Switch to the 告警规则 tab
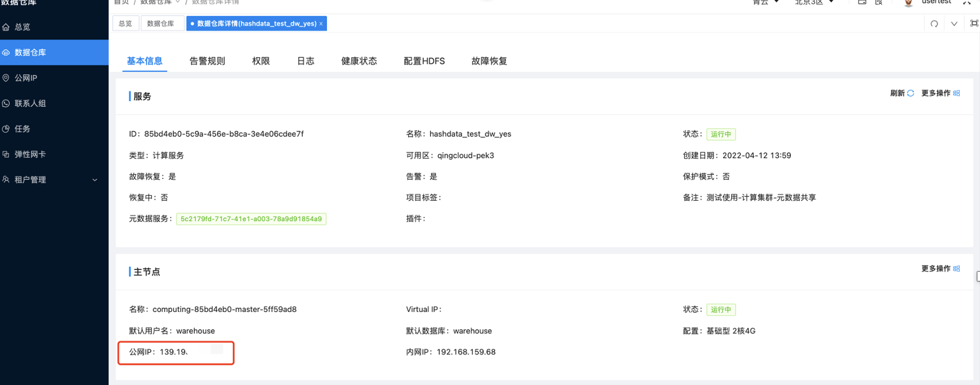The height and width of the screenshot is (385, 980). tap(207, 60)
